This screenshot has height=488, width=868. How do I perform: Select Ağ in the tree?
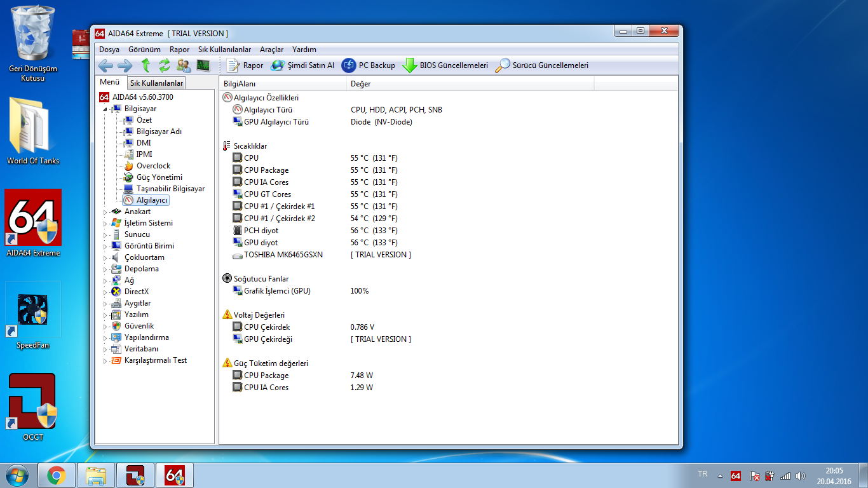(x=129, y=280)
